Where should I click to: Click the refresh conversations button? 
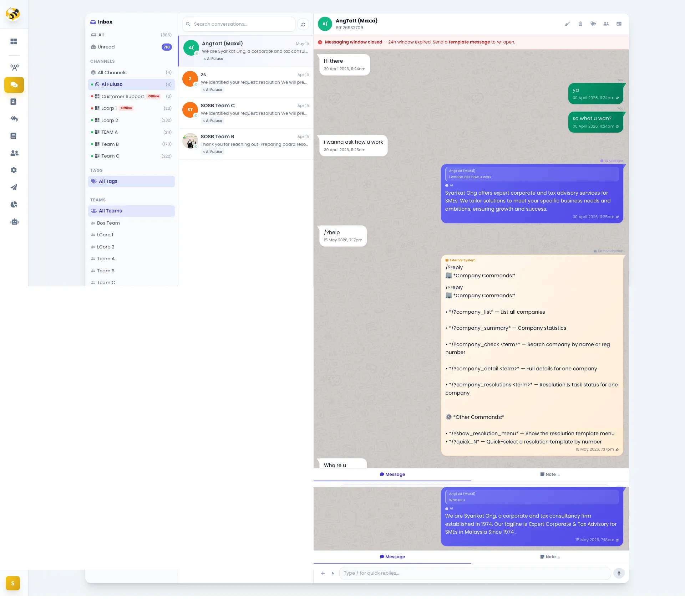(x=303, y=24)
